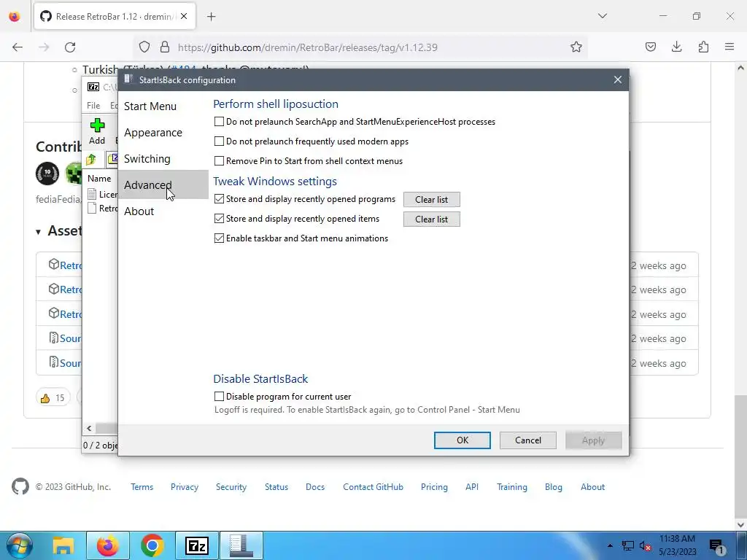Close the StartIsBack configuration window
The image size is (747, 560).
pyautogui.click(x=617, y=80)
